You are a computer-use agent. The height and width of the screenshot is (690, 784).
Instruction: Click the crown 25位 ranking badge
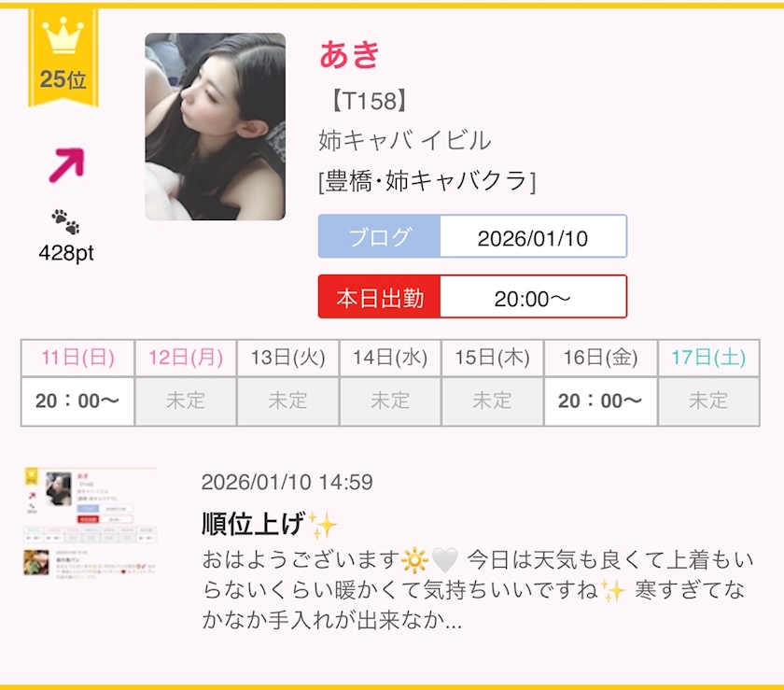tap(63, 57)
